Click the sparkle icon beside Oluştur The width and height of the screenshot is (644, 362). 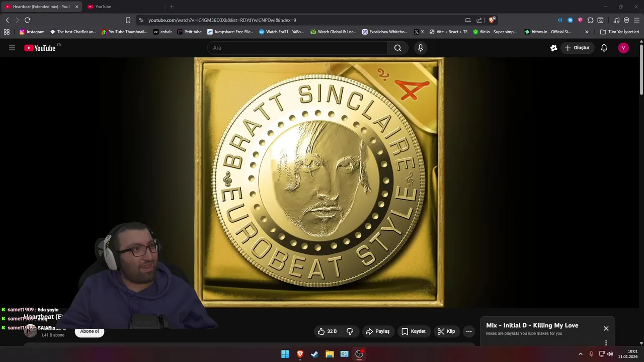click(x=553, y=48)
